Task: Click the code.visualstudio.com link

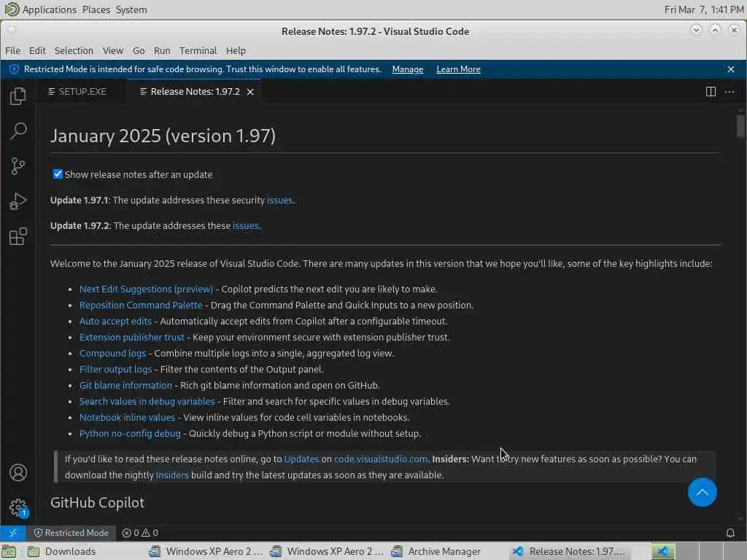Action: [x=381, y=459]
